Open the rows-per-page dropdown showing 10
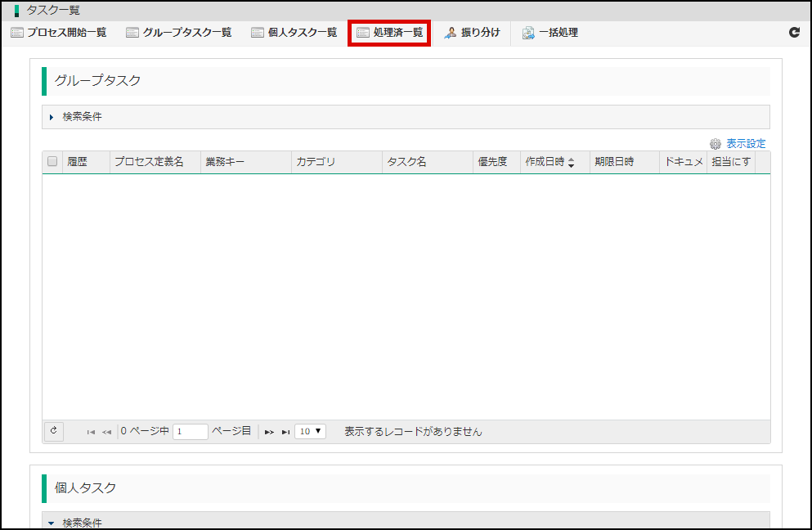This screenshot has height=530, width=812. point(310,431)
